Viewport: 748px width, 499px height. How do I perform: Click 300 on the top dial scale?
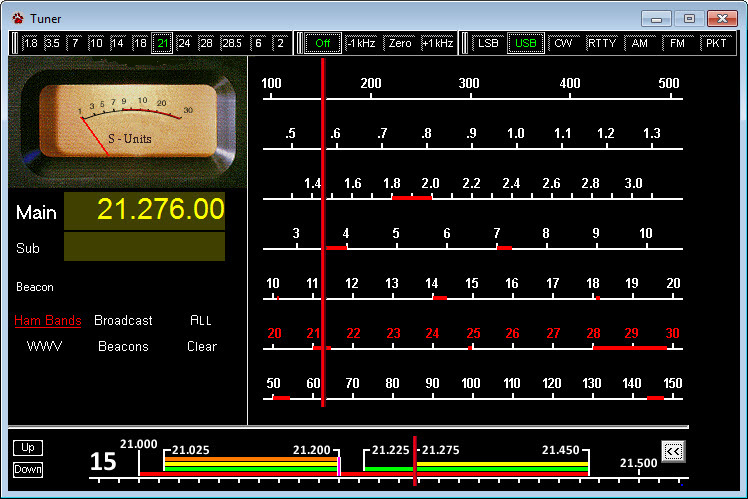point(469,83)
